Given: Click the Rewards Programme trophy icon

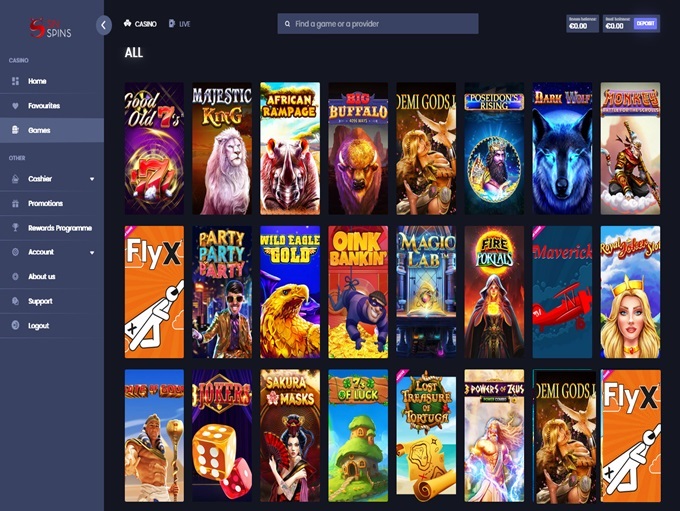Looking at the screenshot, I should click(15, 227).
